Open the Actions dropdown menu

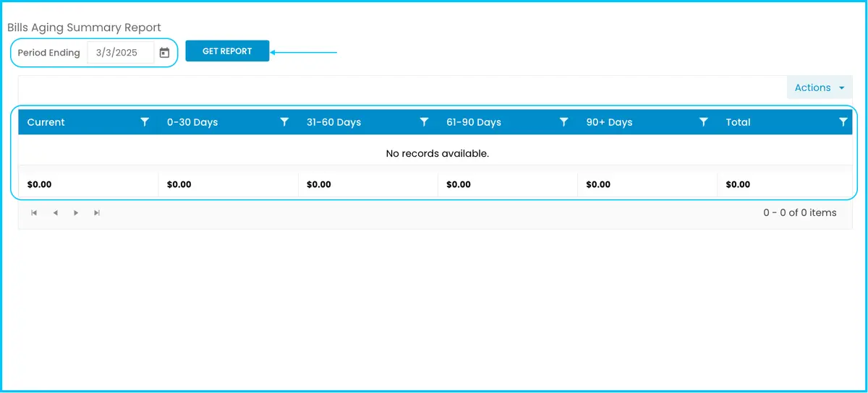[820, 87]
